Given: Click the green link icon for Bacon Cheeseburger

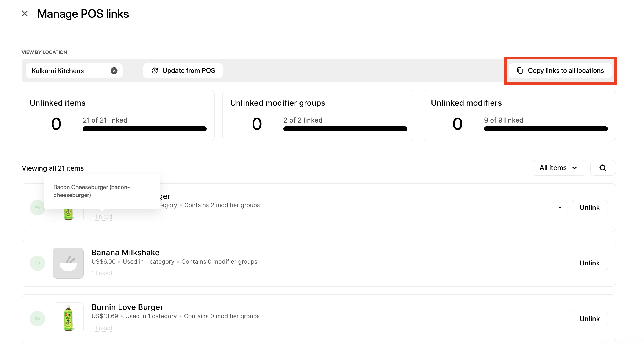Looking at the screenshot, I should click(x=37, y=208).
